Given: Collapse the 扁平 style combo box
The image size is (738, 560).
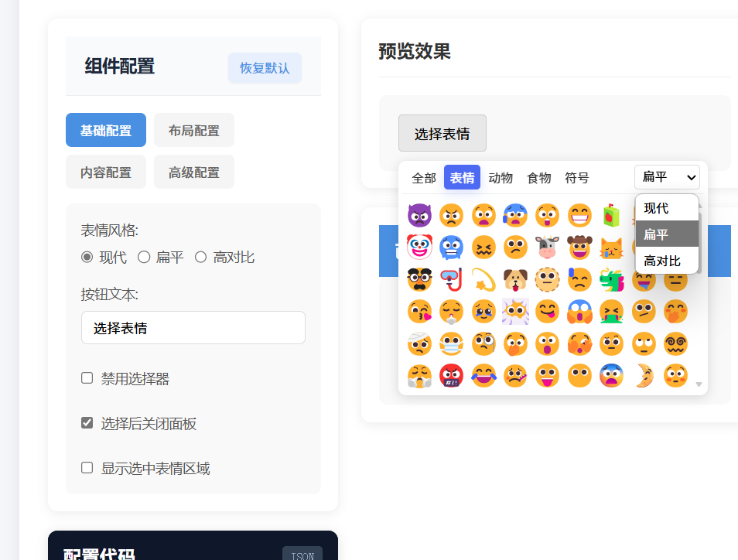Looking at the screenshot, I should [666, 177].
